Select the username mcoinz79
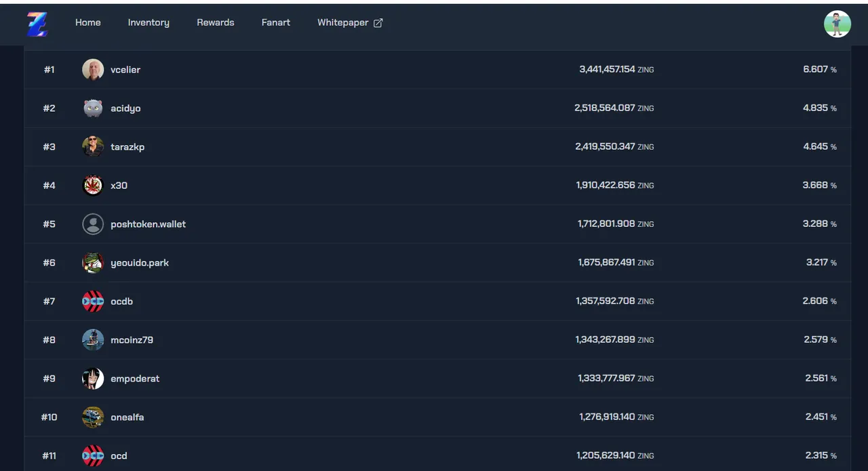This screenshot has width=868, height=471. [132, 340]
